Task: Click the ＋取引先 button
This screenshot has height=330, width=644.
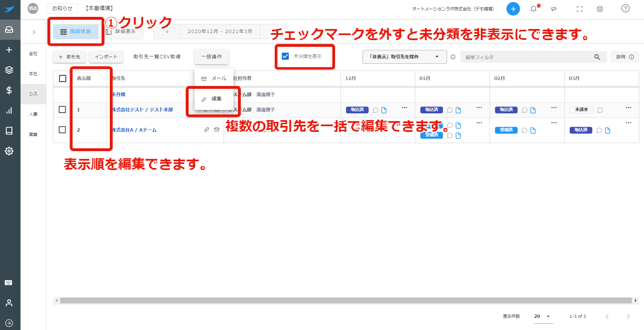Action: pos(69,57)
